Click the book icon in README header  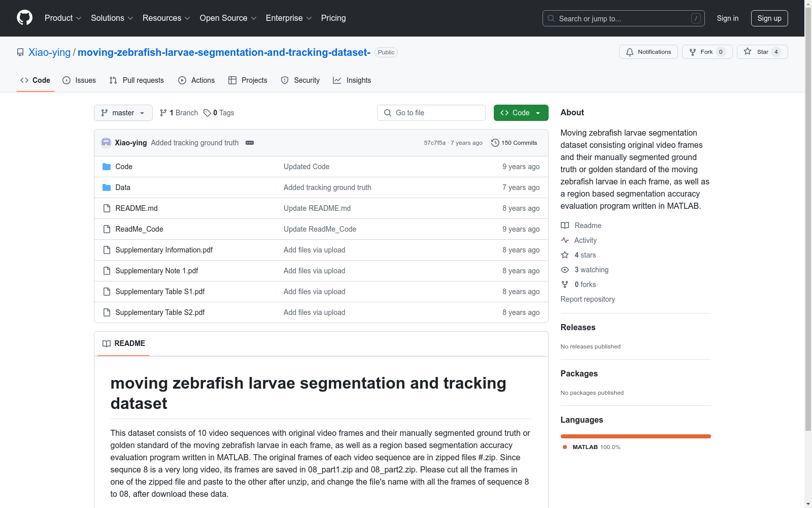click(x=107, y=344)
